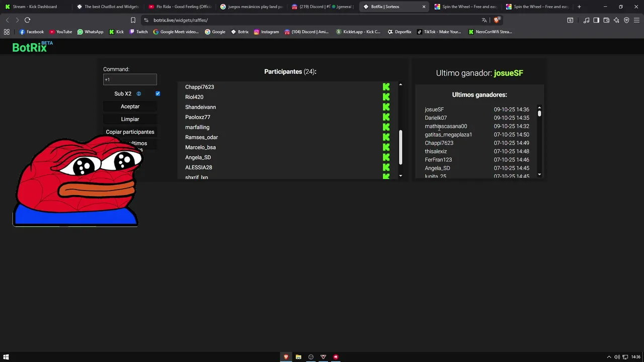
Task: Go back using the browser back arrow
Action: [x=7, y=20]
